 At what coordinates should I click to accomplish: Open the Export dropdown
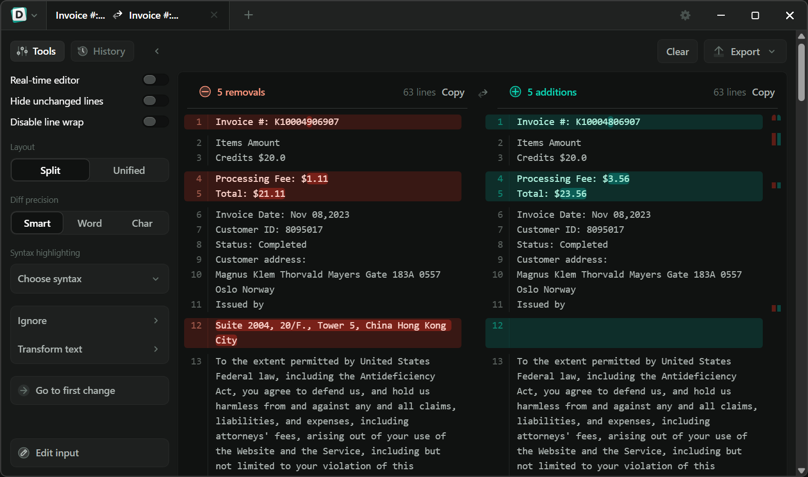point(745,52)
